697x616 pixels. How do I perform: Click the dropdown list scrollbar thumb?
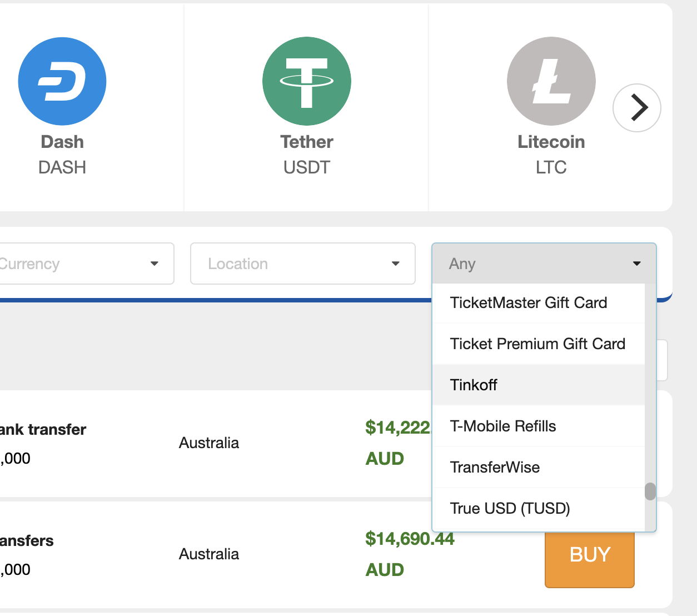[650, 491]
